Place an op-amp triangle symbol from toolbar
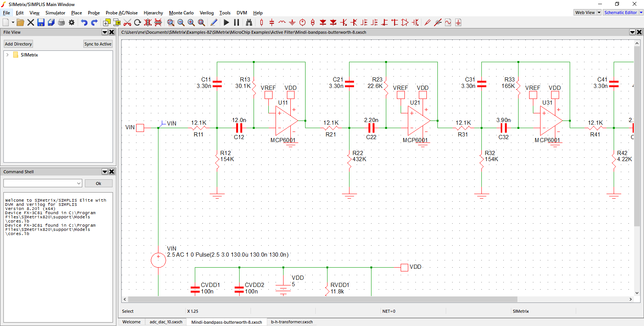This screenshot has height=326, width=644. coord(405,22)
